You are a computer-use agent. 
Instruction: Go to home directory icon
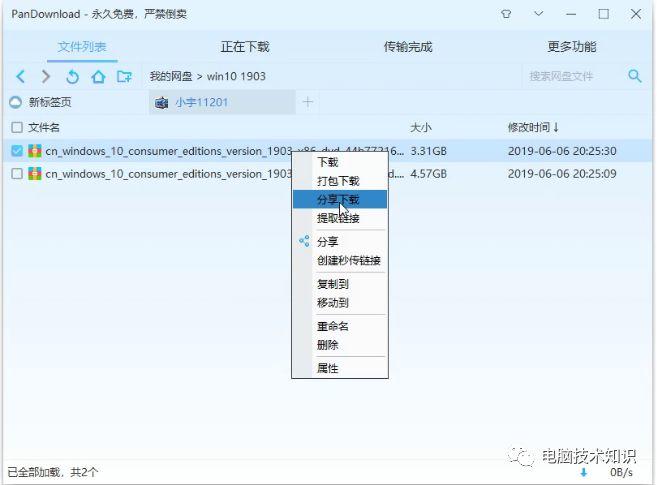(x=98, y=77)
